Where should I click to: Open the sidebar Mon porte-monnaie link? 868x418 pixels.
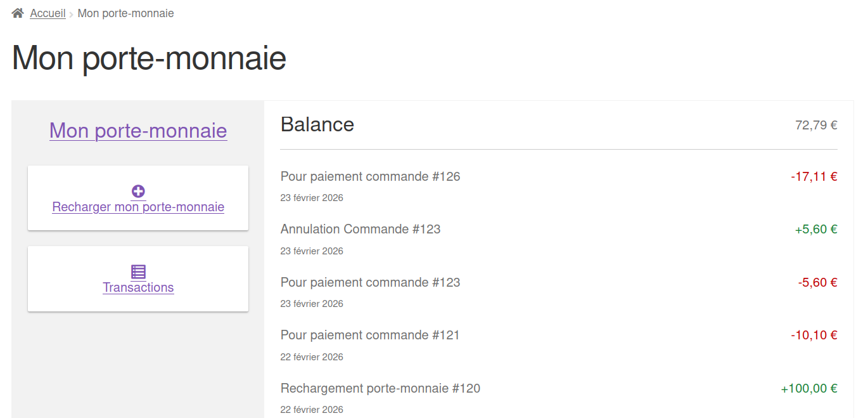tap(138, 131)
